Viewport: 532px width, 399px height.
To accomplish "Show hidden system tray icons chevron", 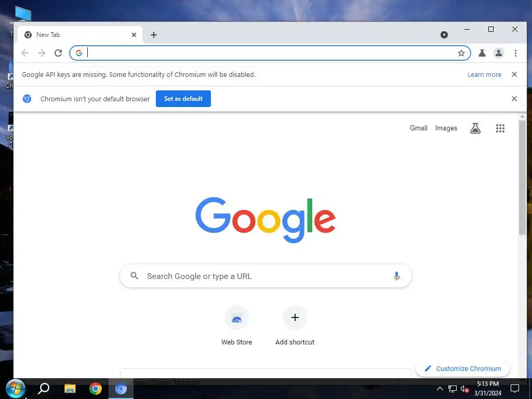I will click(440, 389).
